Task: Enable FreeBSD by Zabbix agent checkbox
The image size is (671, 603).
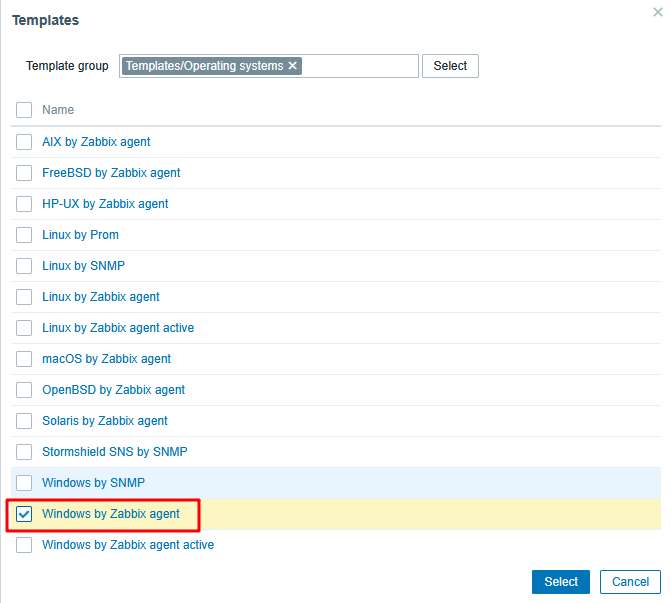Action: tap(24, 173)
